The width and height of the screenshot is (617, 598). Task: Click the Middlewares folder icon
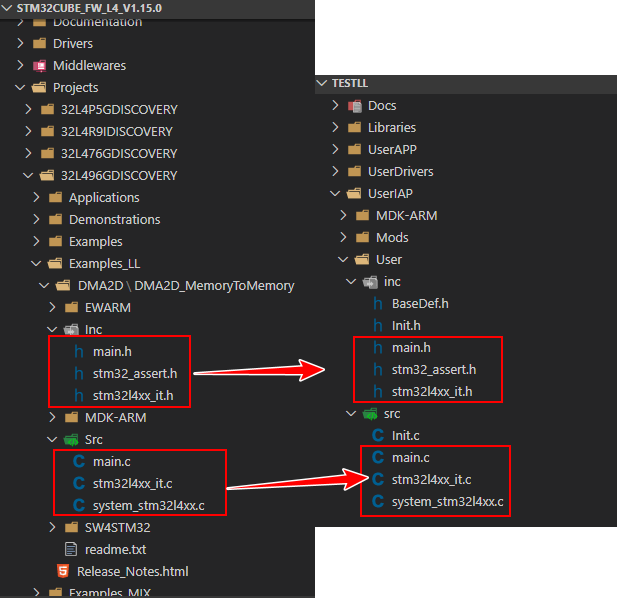(x=39, y=66)
